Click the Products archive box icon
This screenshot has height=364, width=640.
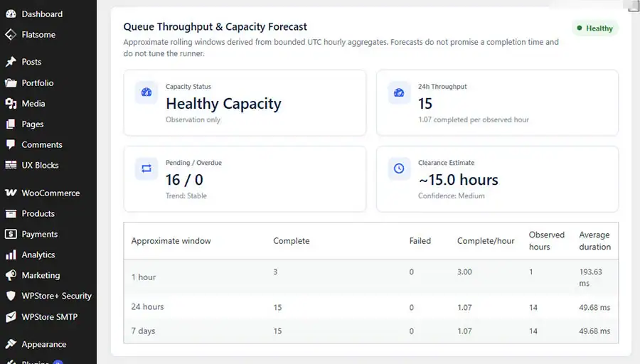[11, 213]
